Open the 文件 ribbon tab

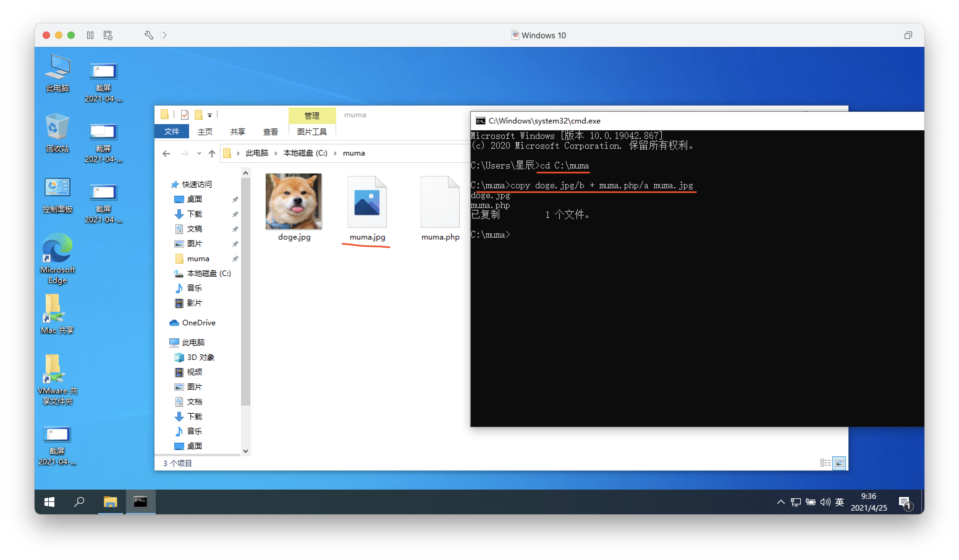click(172, 132)
